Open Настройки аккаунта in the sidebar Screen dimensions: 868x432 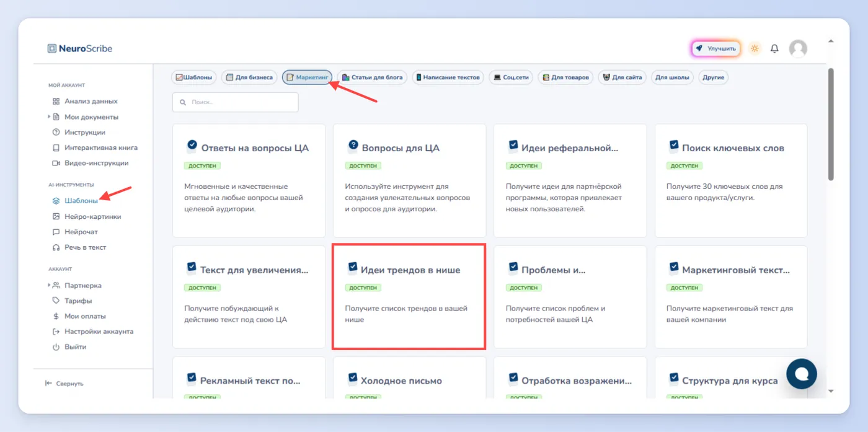click(92, 332)
